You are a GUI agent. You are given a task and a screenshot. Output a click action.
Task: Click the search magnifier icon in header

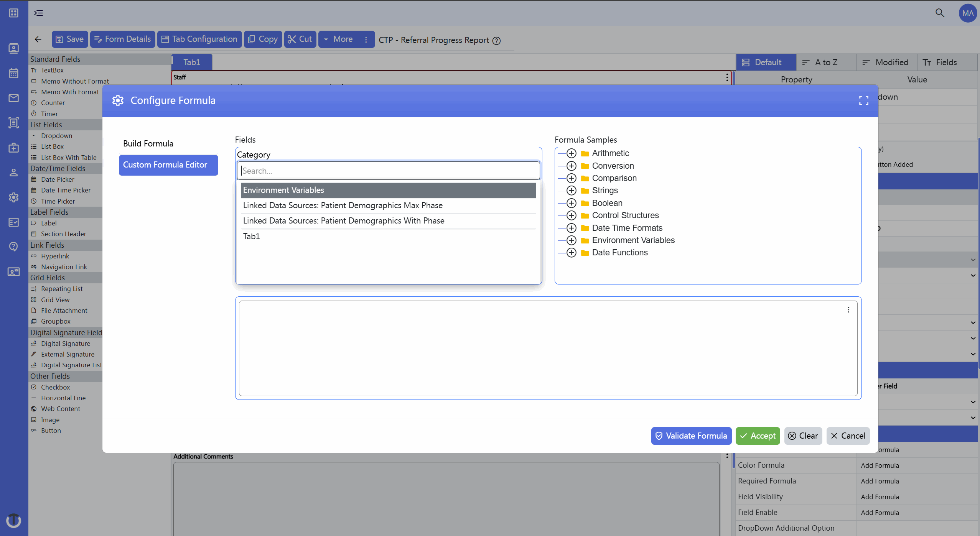coord(940,13)
